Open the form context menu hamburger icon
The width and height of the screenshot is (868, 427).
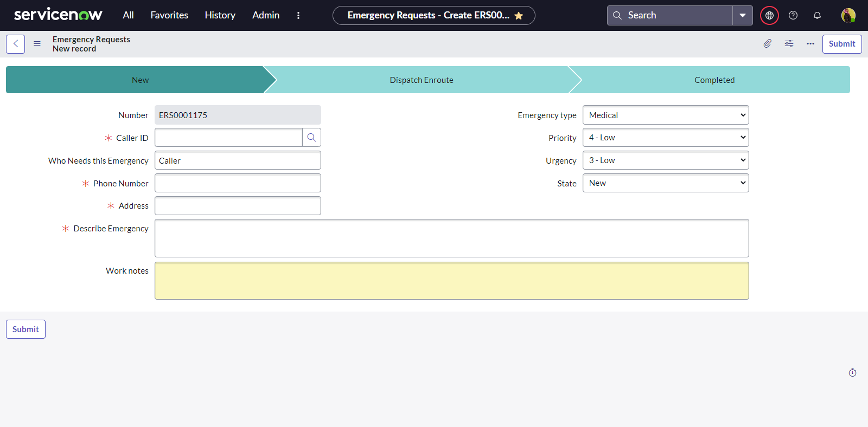point(37,44)
